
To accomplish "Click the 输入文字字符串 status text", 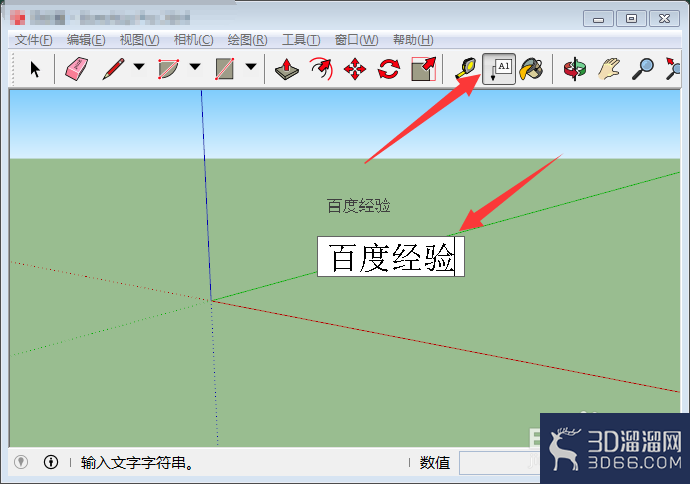I will point(137,463).
